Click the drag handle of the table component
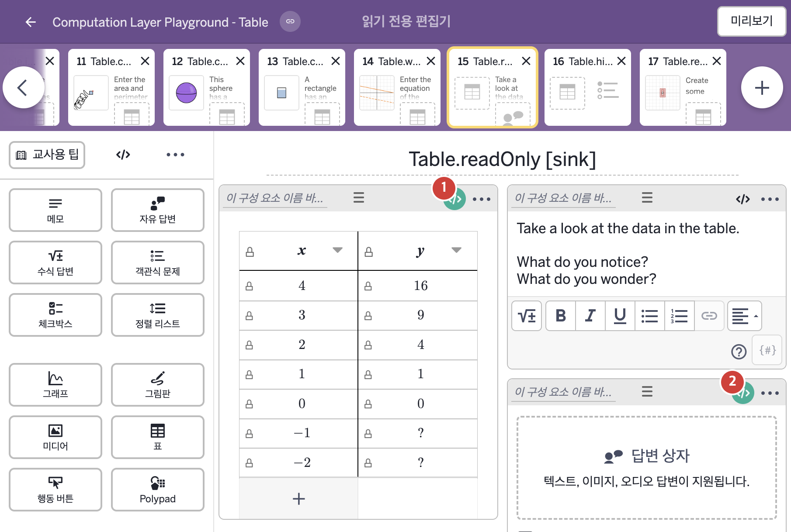 359,198
